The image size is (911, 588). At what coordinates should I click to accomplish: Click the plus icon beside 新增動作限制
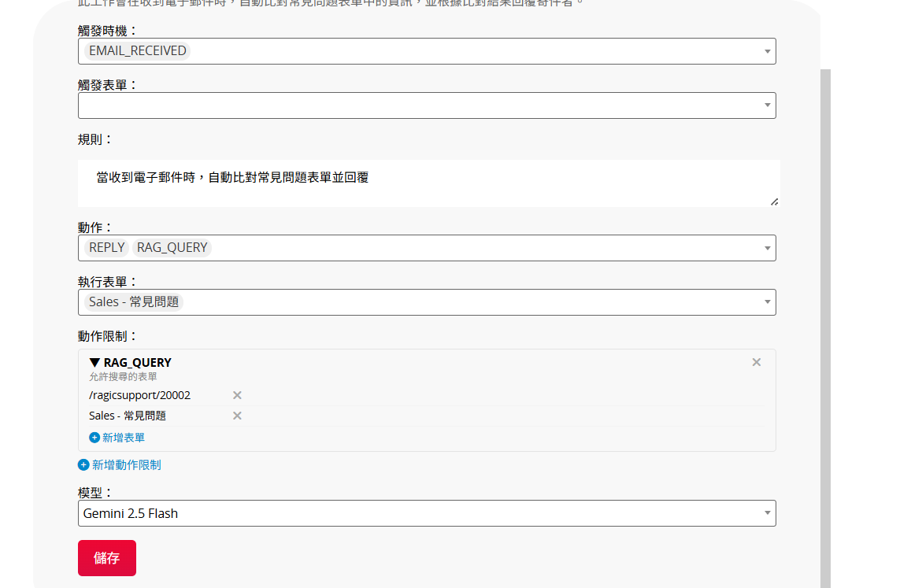pyautogui.click(x=83, y=465)
